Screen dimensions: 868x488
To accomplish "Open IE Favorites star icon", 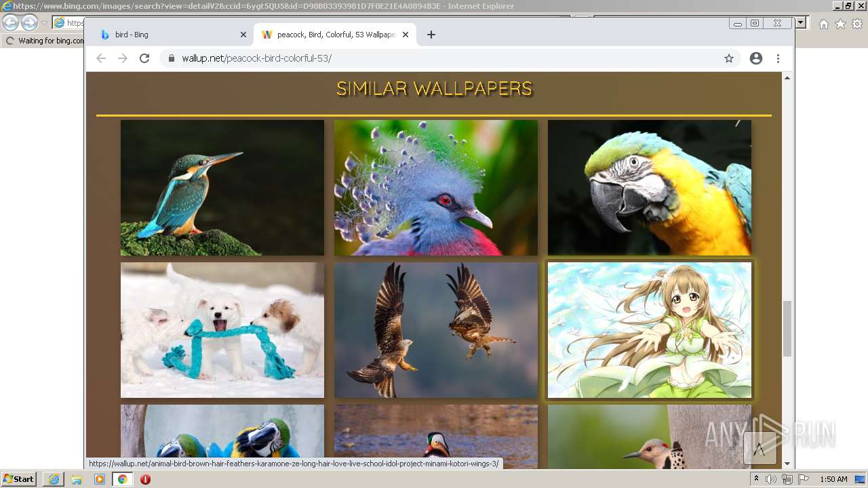I will [x=840, y=24].
